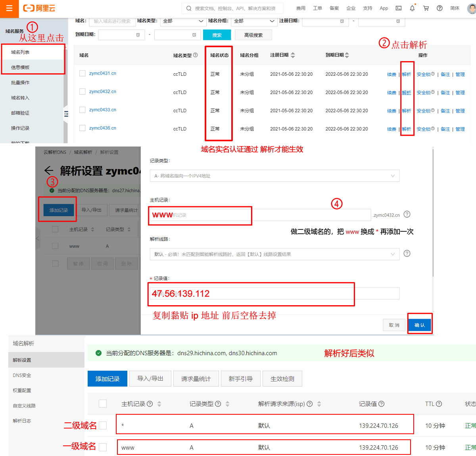Open the hamburger menu in top-left corner
476x456 pixels.
(9, 8)
